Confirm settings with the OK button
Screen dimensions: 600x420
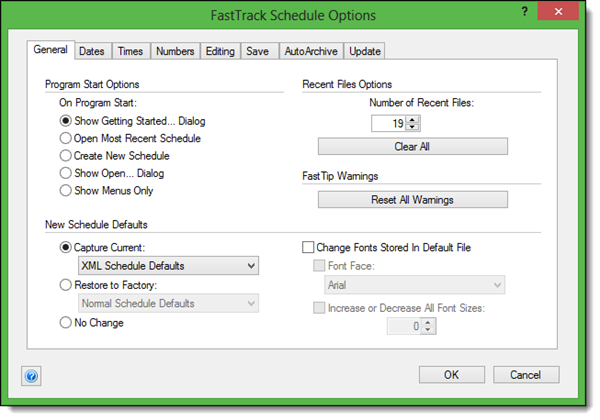(x=450, y=375)
